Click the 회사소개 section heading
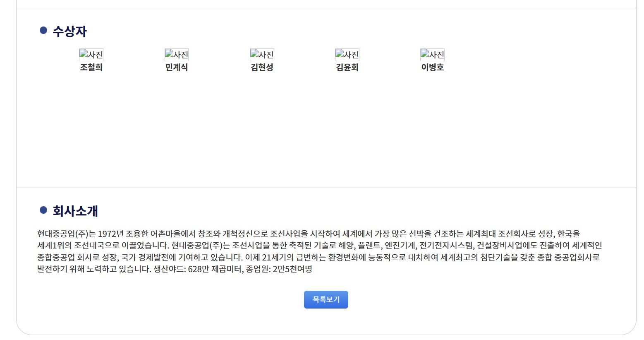644x340 pixels. coord(75,211)
